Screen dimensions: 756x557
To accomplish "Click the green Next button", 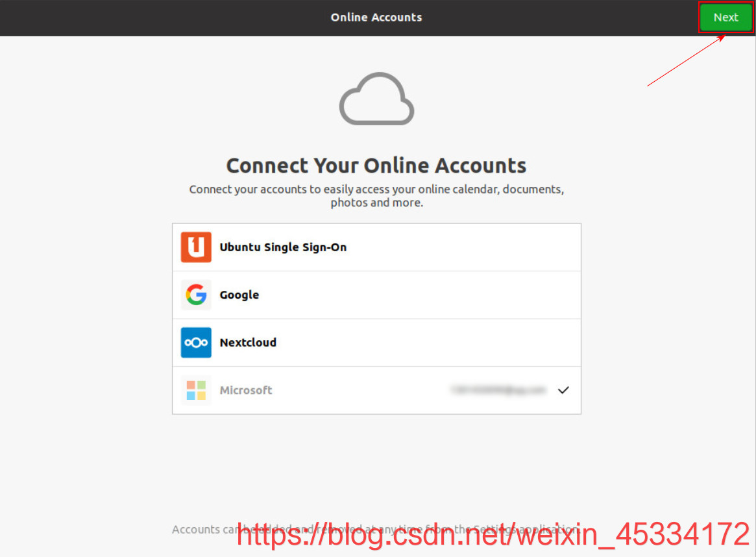I will pos(726,18).
